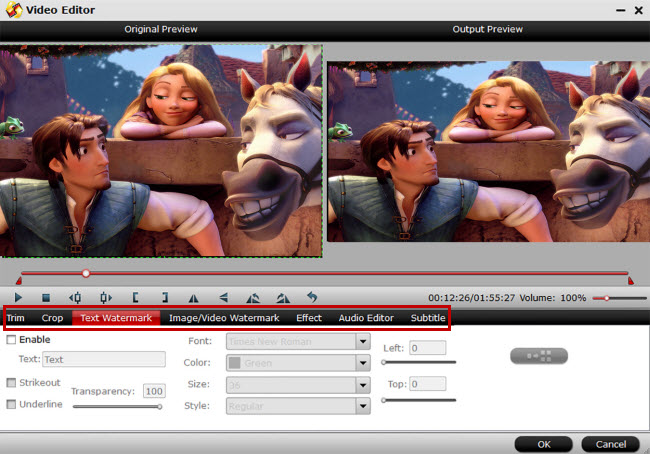Switch to the Effect tab
650x454 pixels.
[309, 318]
